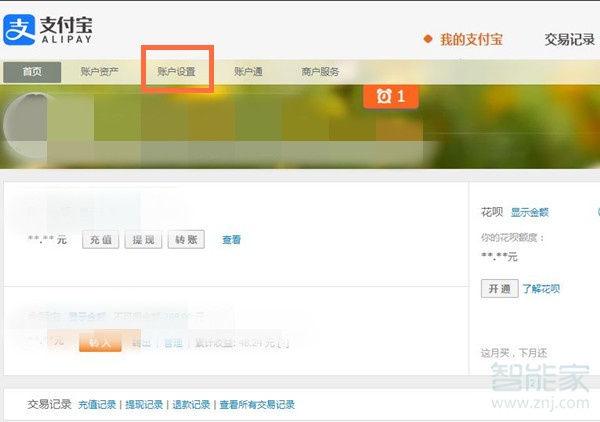Click the 转账 button
Viewport: 600px width, 422px height.
click(186, 240)
